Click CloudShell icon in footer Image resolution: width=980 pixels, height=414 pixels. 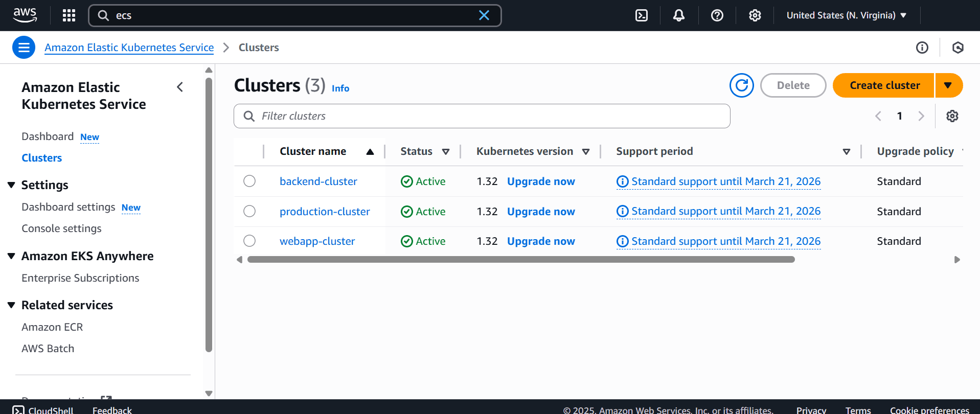(x=18, y=410)
